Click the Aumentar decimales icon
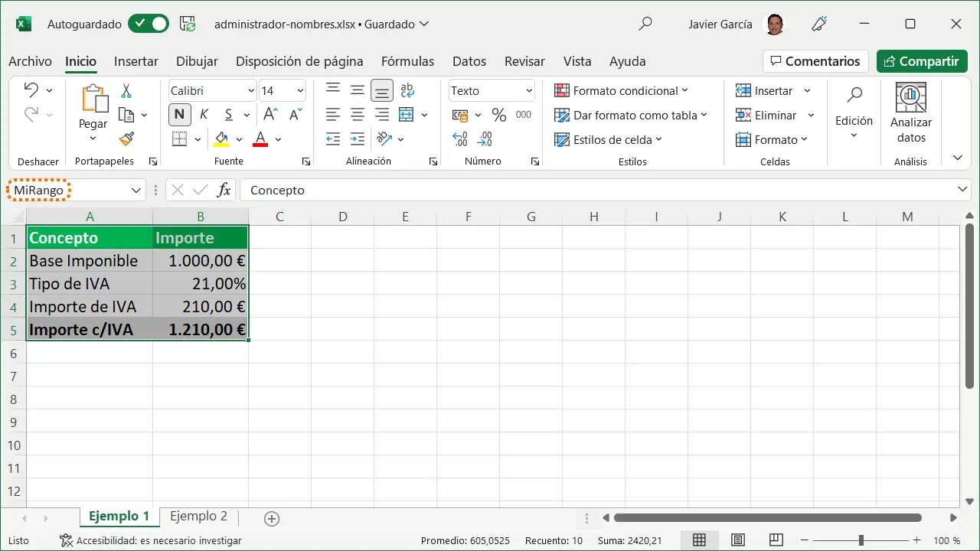Screen dimensions: 980x551 pos(459,139)
